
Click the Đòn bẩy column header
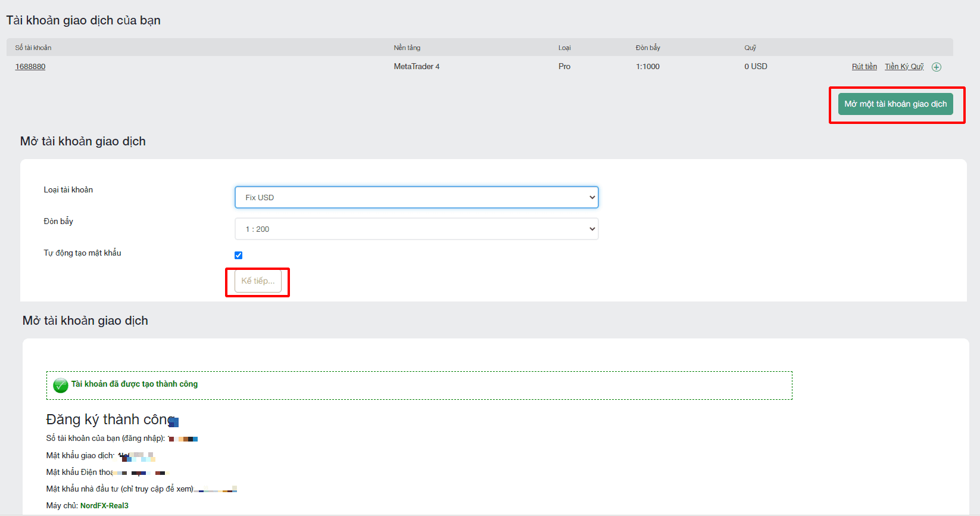coord(648,48)
